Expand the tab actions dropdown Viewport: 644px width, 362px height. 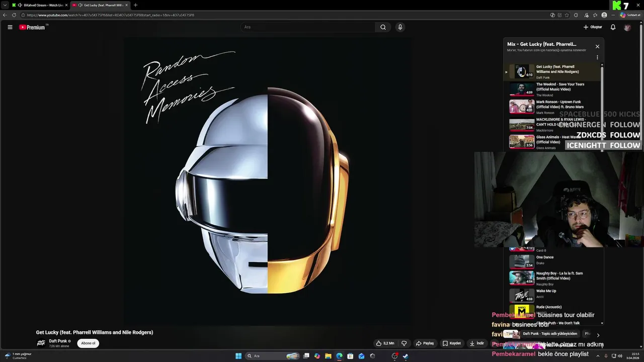coord(5,5)
